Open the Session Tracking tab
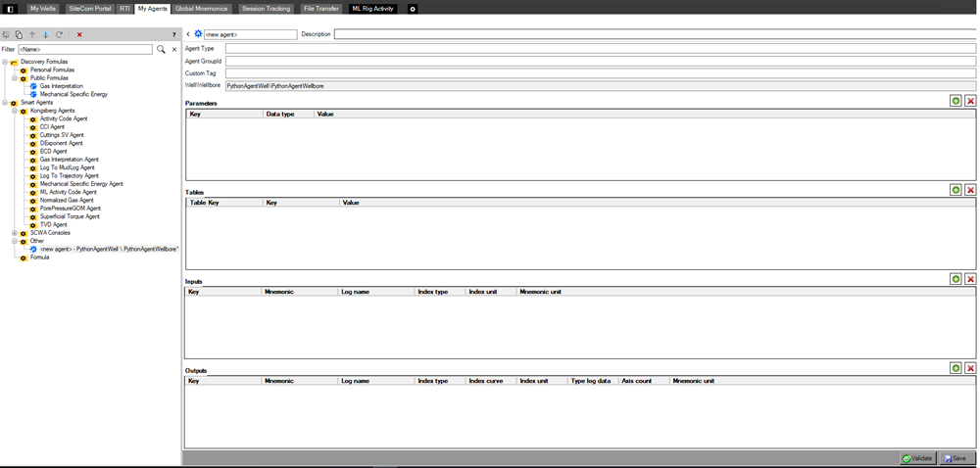The image size is (980, 468). click(x=267, y=9)
